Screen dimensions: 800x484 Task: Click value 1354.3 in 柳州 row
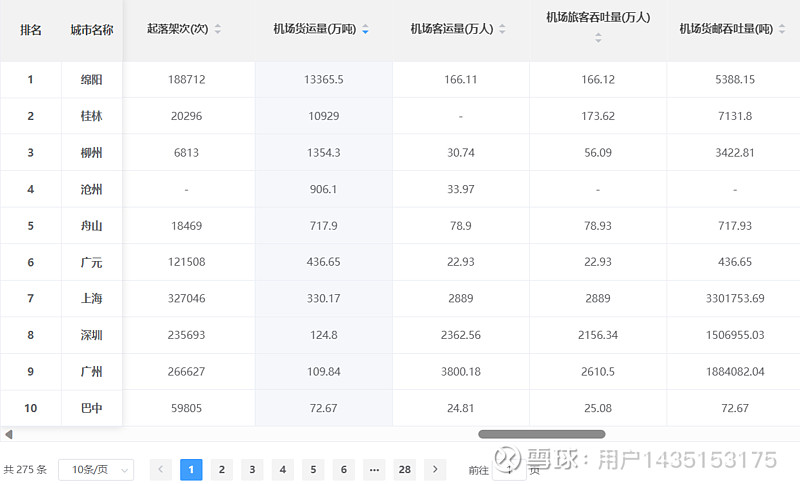pyautogui.click(x=323, y=152)
